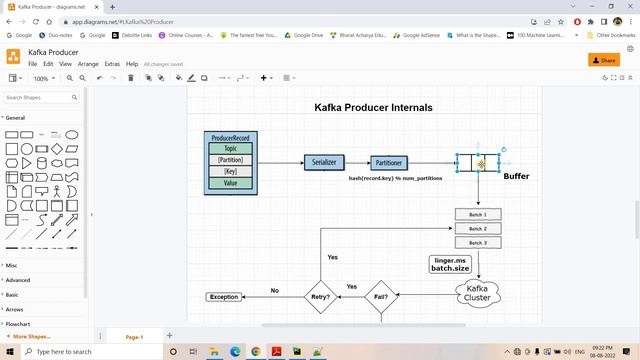Click the More Shapes link

click(x=29, y=336)
